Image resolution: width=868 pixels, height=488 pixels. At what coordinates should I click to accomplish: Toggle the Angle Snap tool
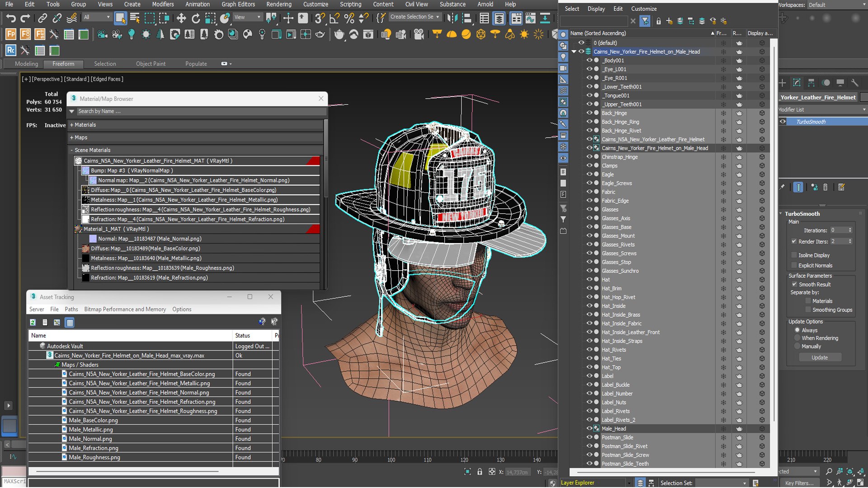[x=335, y=18]
